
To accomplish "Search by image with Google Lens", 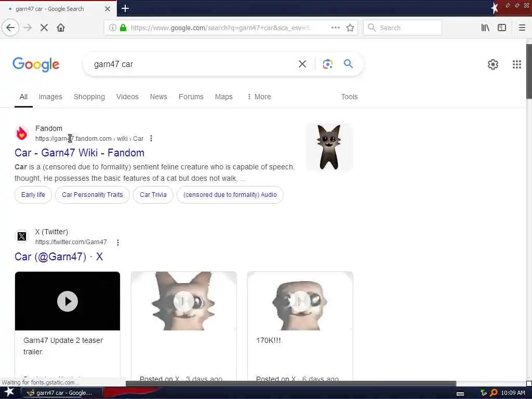I will pos(327,64).
